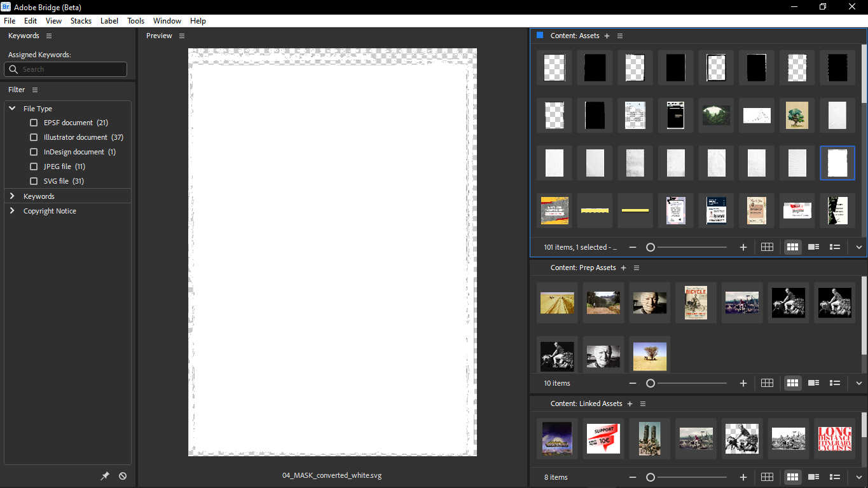868x488 pixels.
Task: Select the bicycle poster thumbnail in Prep Assets
Action: pos(696,302)
